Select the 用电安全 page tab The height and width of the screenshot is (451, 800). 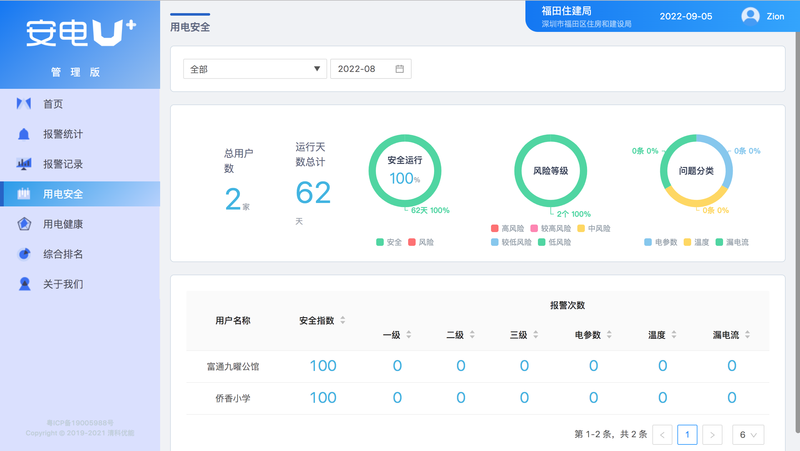(x=190, y=27)
